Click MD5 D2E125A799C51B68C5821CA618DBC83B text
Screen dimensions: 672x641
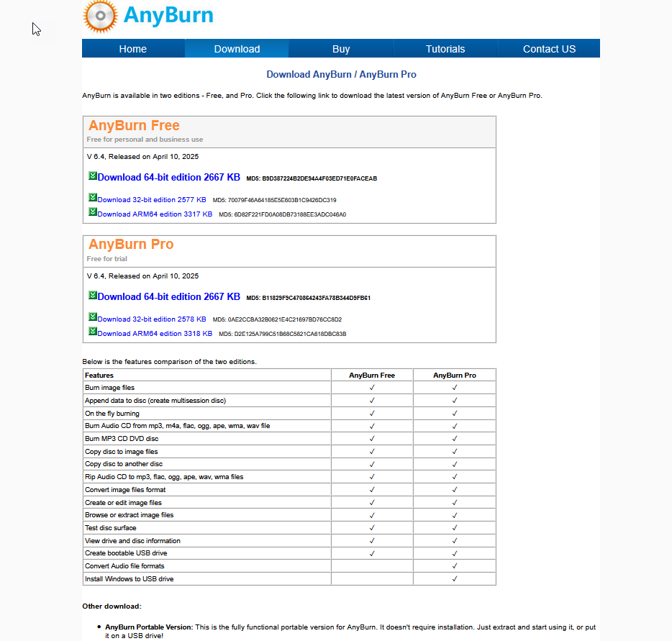coord(283,334)
